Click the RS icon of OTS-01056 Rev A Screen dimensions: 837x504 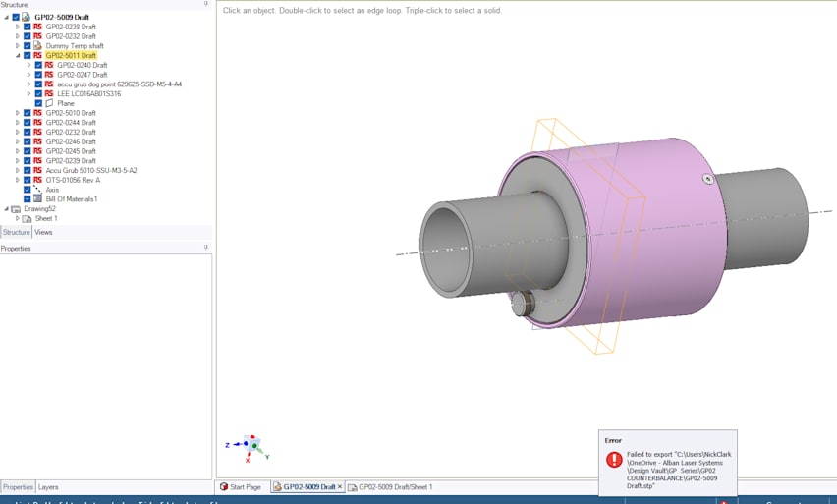coord(37,180)
